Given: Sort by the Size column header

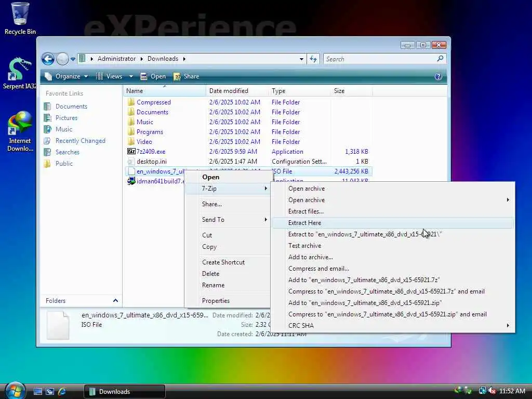Looking at the screenshot, I should coord(352,91).
